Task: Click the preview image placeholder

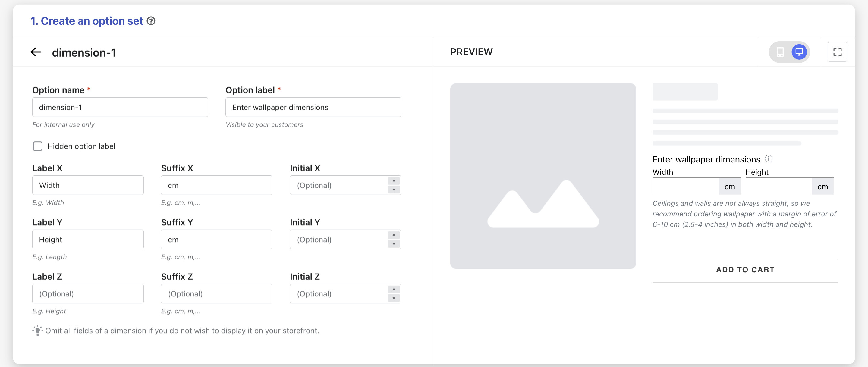Action: click(543, 176)
